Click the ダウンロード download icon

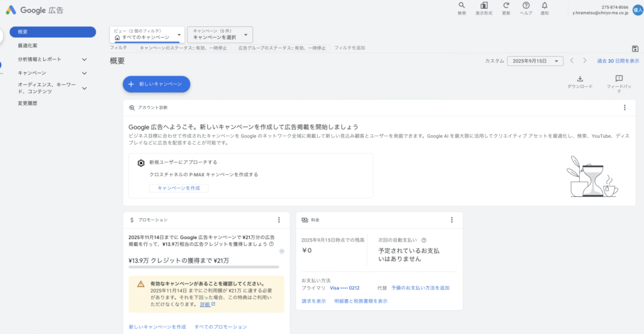[x=580, y=79]
